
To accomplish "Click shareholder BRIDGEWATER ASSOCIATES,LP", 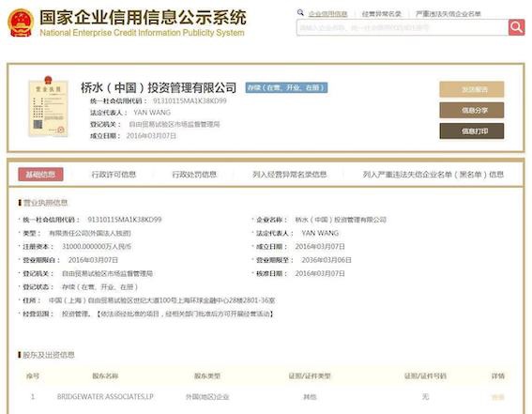I will pyautogui.click(x=105, y=397).
